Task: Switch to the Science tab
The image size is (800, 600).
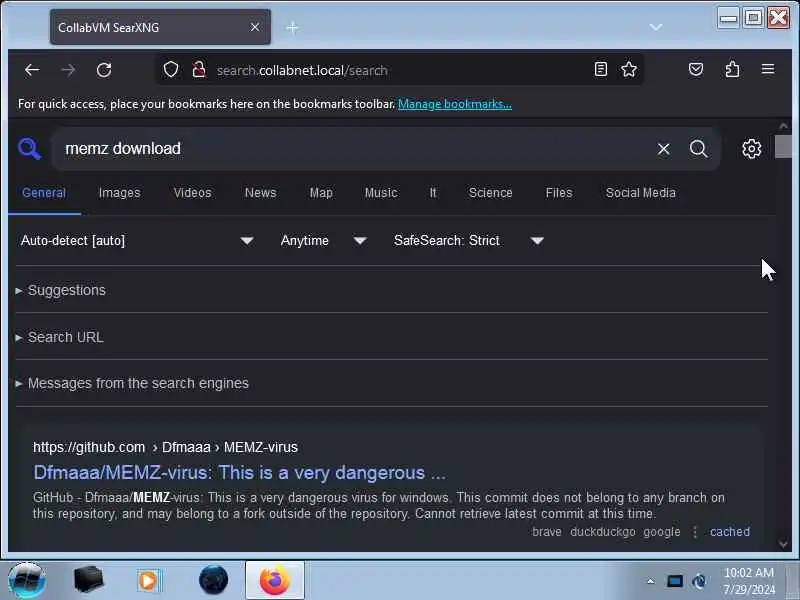Action: (x=490, y=193)
